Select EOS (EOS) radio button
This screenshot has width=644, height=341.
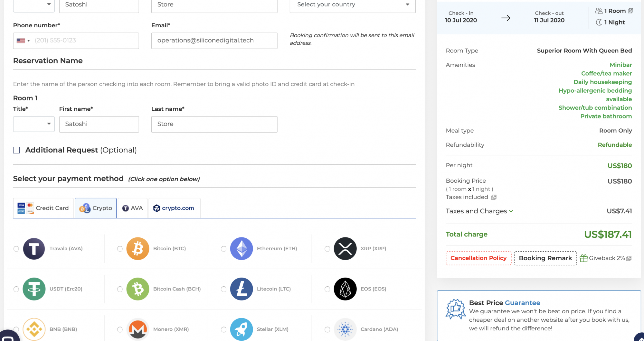click(327, 289)
